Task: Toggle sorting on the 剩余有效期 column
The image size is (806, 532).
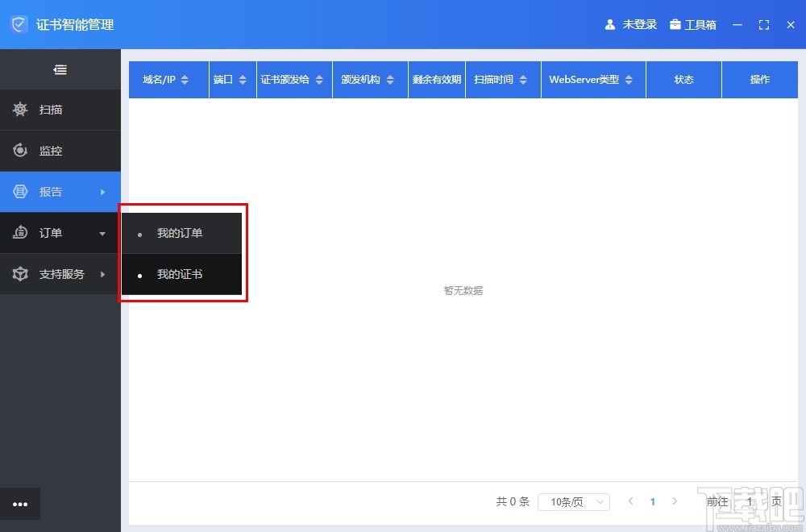Action: coord(436,79)
